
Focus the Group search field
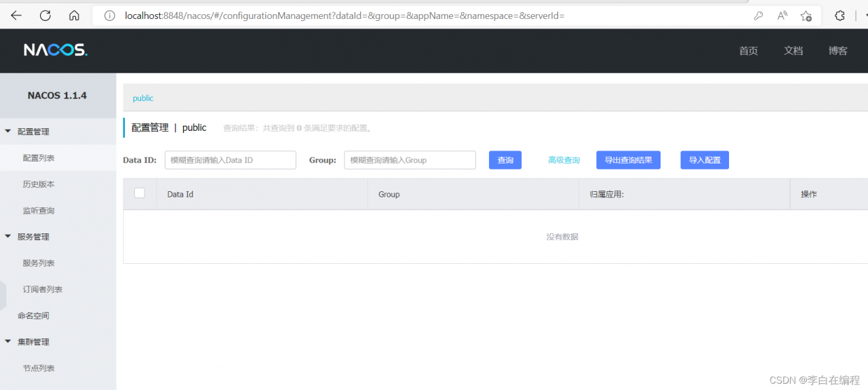410,160
